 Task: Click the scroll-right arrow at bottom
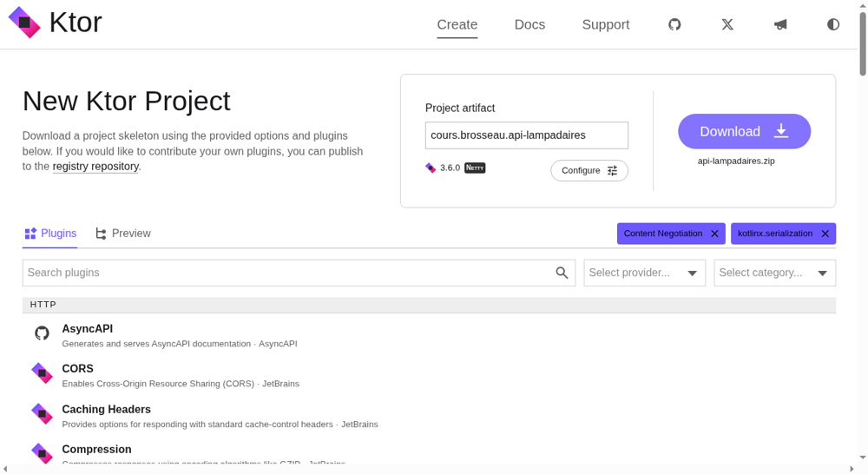tap(852, 469)
